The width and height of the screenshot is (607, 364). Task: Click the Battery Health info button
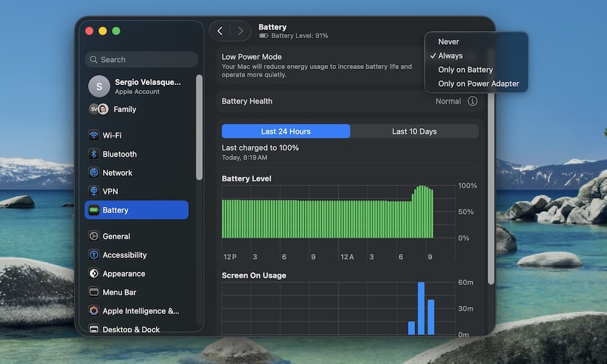pos(470,101)
